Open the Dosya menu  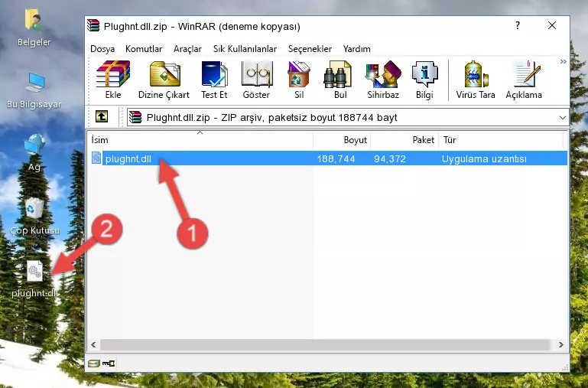pyautogui.click(x=102, y=49)
